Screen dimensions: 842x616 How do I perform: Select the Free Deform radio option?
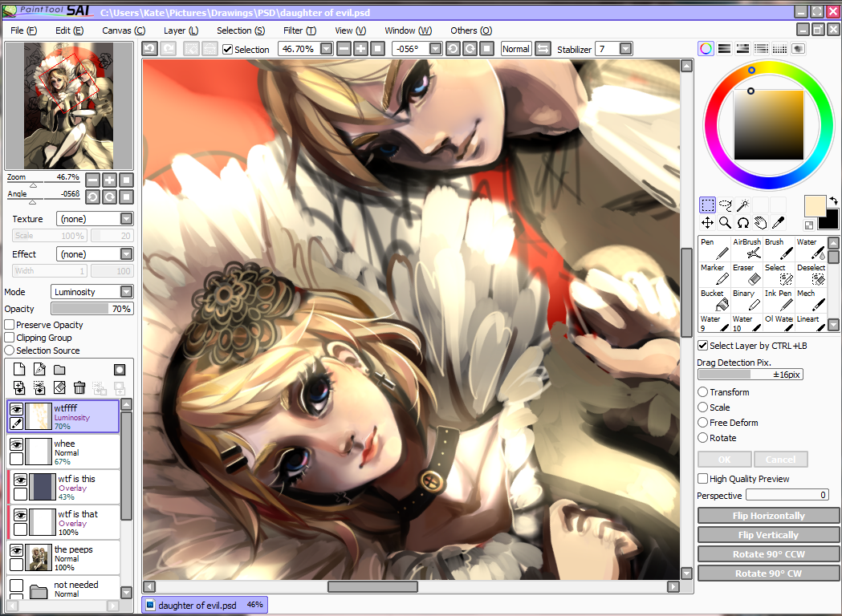[702, 423]
